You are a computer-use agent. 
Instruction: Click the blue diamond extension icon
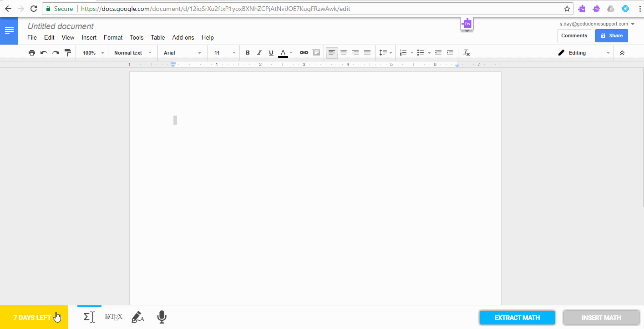[625, 9]
